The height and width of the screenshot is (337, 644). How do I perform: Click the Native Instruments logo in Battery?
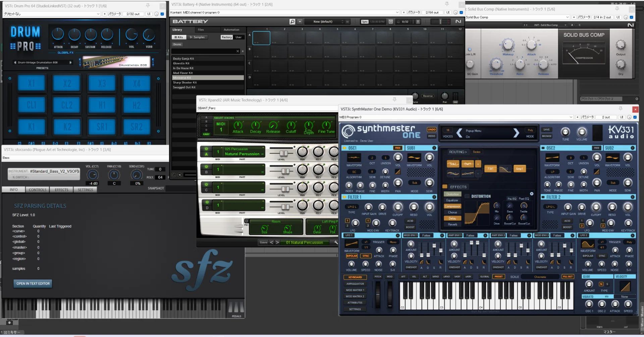click(458, 21)
